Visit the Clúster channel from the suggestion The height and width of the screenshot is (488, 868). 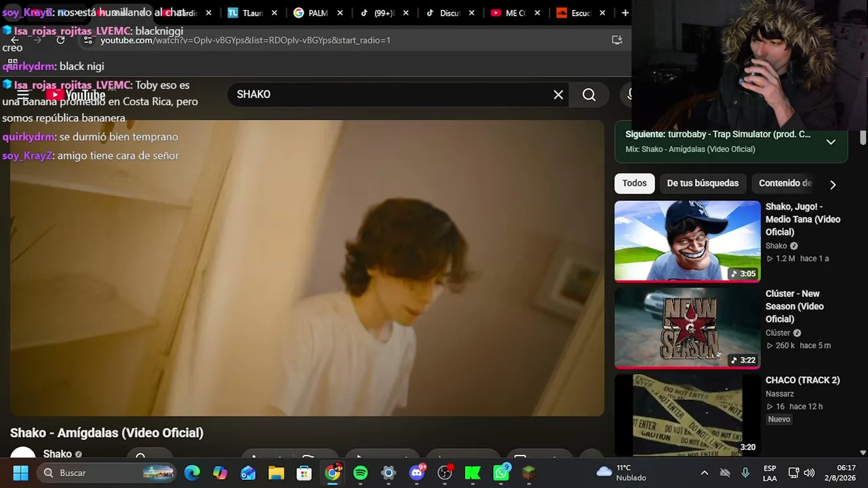pyautogui.click(x=778, y=333)
